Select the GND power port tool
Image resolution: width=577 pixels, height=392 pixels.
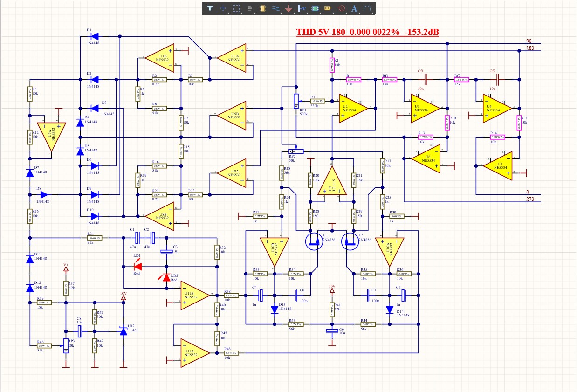[288, 8]
